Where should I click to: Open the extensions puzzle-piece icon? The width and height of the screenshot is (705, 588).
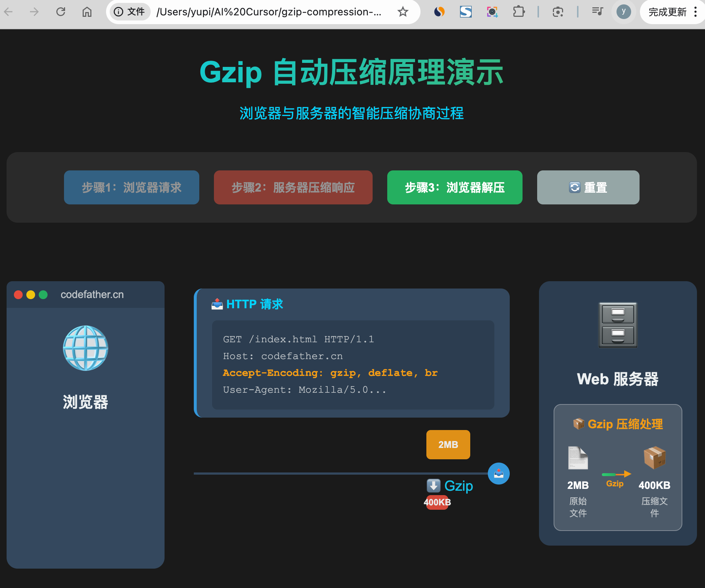click(519, 12)
